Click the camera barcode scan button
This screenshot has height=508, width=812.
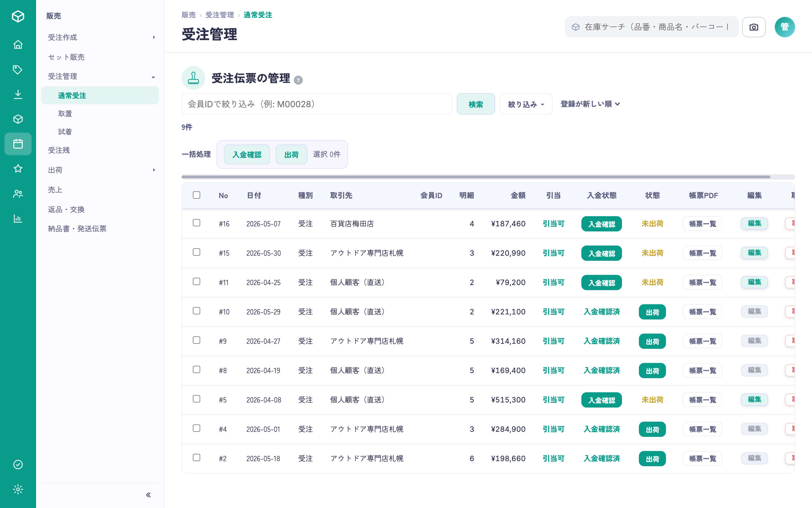click(x=754, y=27)
